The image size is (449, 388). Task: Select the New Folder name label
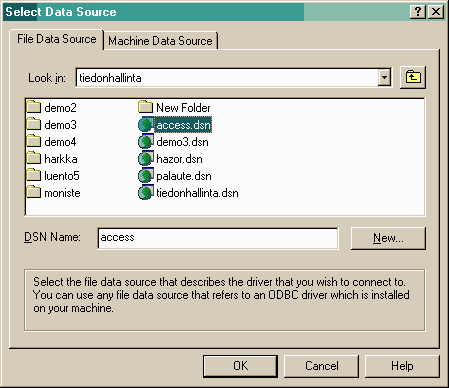(183, 108)
